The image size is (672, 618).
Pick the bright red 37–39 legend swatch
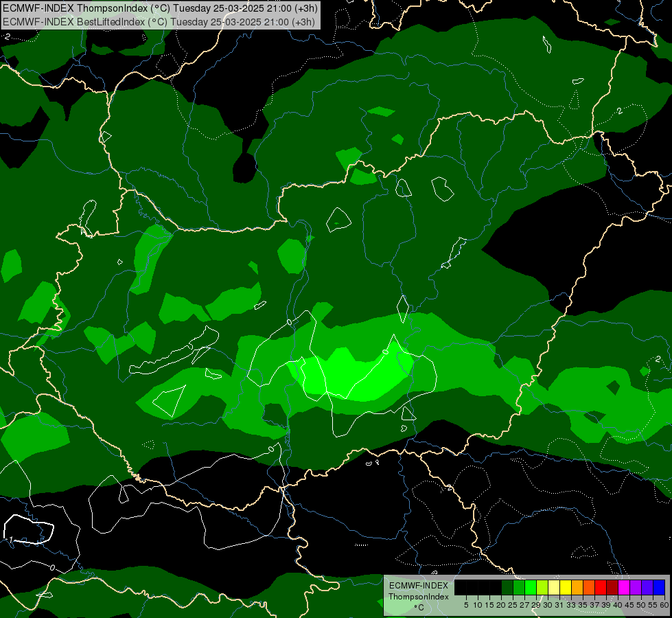601,587
